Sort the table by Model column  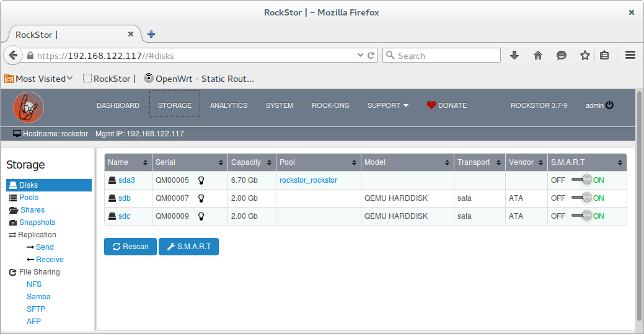pos(407,162)
